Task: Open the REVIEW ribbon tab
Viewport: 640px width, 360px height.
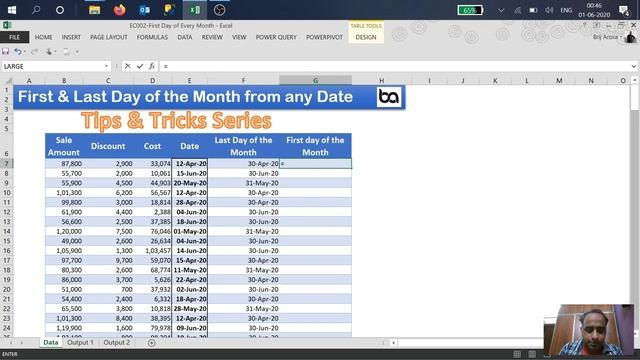Action: (x=212, y=37)
